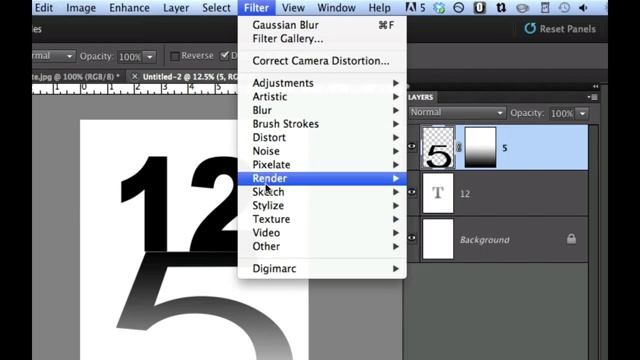Expand the Distort submenu
This screenshot has height=360, width=640.
point(322,138)
